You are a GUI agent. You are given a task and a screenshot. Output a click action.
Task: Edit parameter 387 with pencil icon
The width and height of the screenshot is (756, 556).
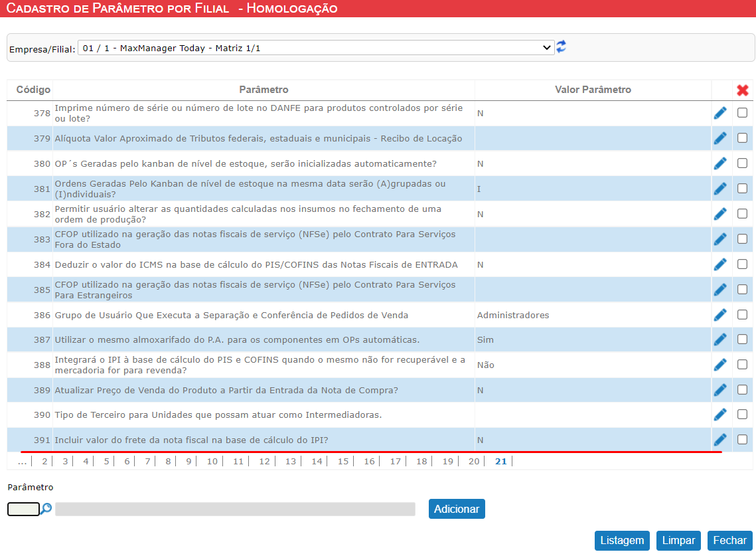pos(720,340)
